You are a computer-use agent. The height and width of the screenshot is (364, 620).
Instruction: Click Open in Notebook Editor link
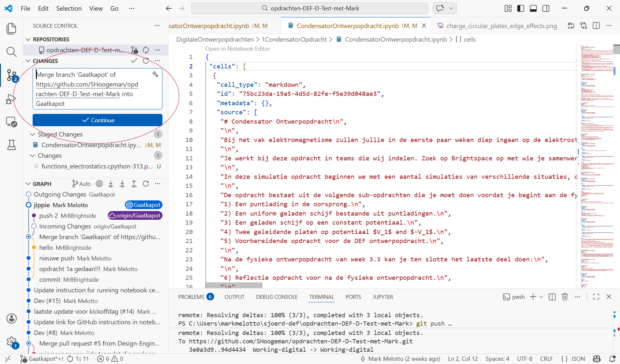237,49
